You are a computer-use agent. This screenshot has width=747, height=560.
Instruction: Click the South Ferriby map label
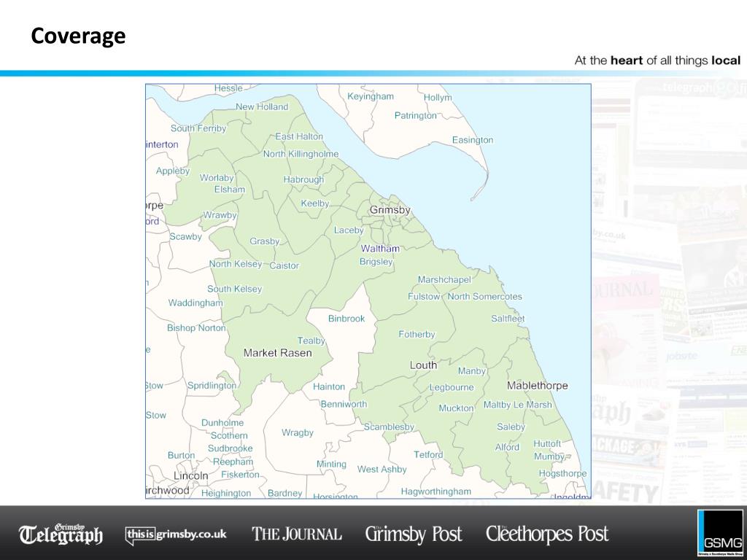(198, 128)
